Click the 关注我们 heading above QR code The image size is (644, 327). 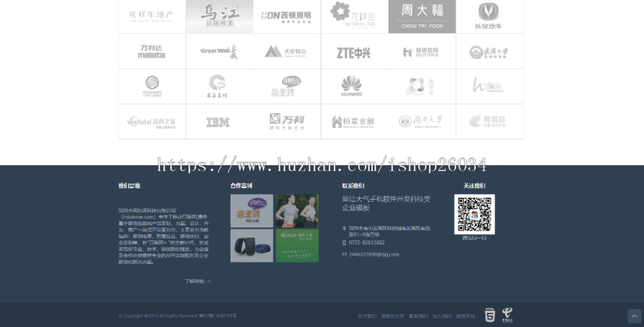(x=474, y=186)
